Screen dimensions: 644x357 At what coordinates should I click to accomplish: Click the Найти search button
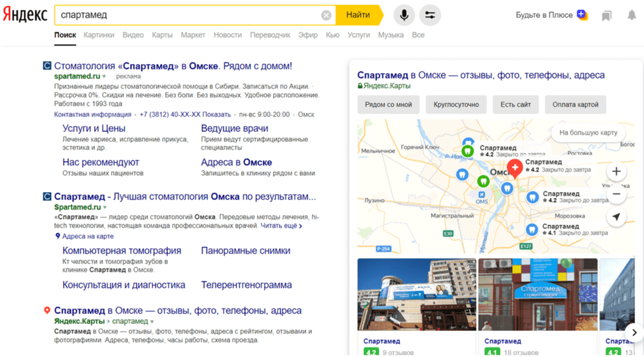358,15
